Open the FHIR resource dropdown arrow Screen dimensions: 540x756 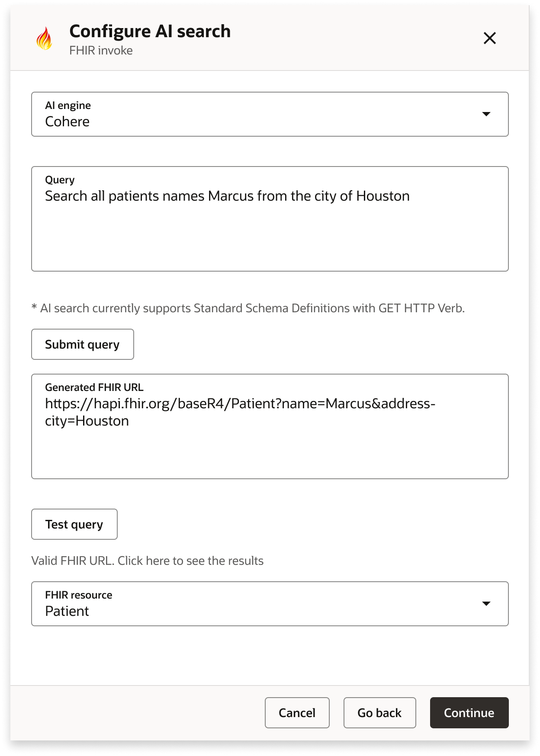coord(487,603)
